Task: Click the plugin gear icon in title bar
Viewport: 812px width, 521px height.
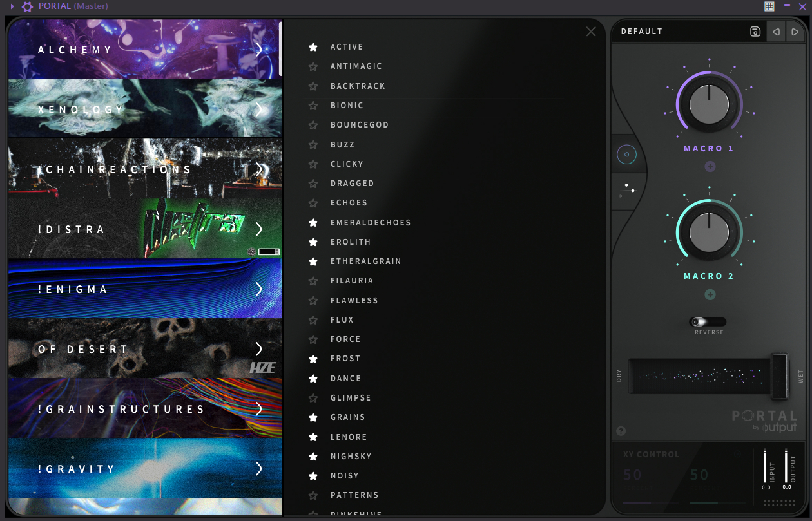Action: 28,6
